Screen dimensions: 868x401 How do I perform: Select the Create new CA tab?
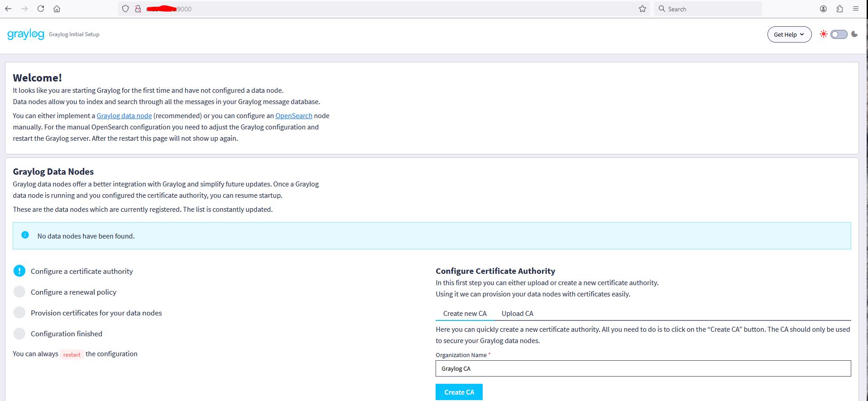465,314
